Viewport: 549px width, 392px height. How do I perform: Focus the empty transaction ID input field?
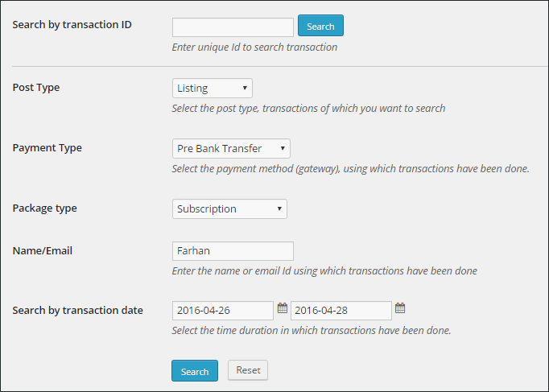(233, 27)
